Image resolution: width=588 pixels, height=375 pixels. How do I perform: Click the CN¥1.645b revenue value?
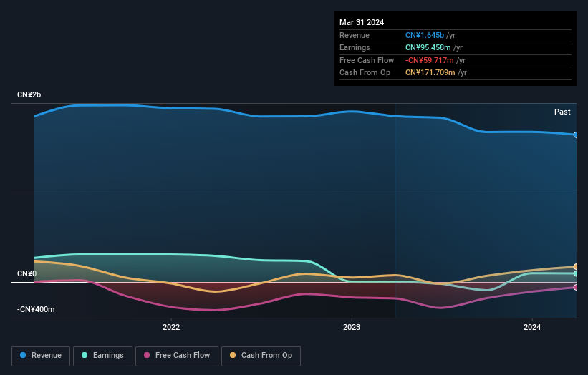pyautogui.click(x=425, y=35)
